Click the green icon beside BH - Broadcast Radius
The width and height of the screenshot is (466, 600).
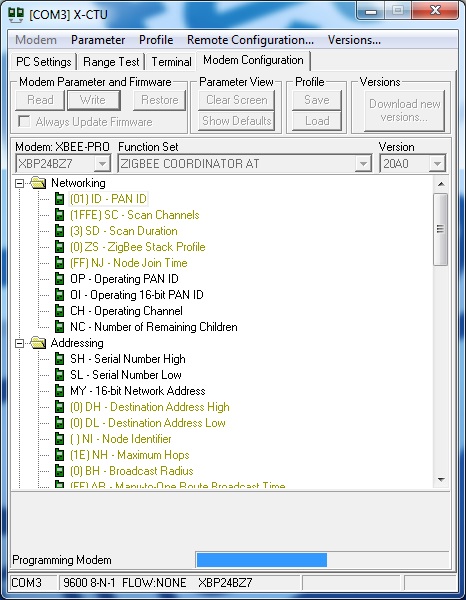pyautogui.click(x=59, y=471)
